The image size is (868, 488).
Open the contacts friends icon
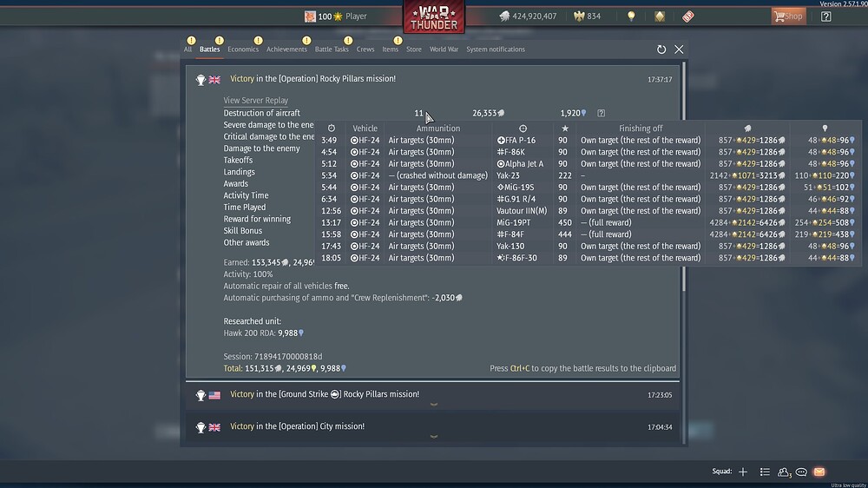click(x=783, y=472)
